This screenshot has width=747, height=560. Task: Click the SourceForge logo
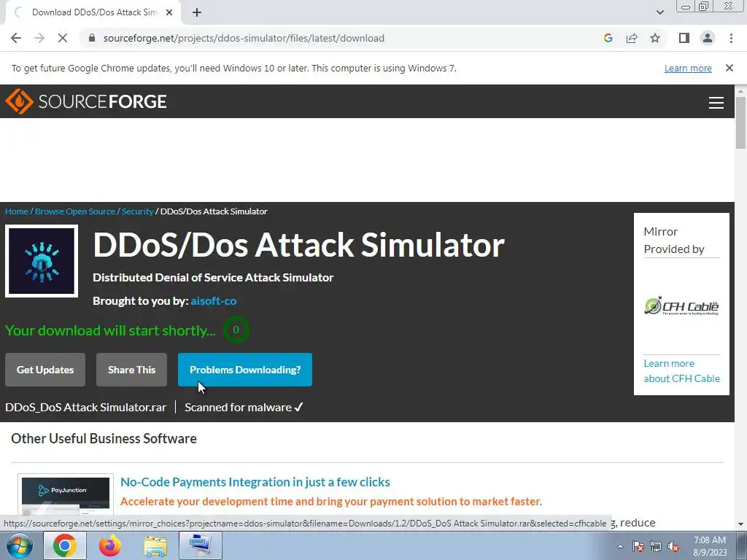(86, 101)
